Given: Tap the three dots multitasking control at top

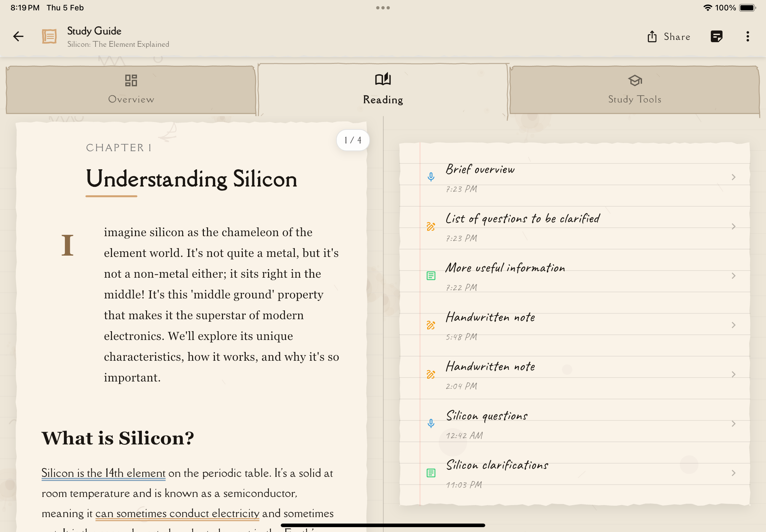Looking at the screenshot, I should click(383, 8).
